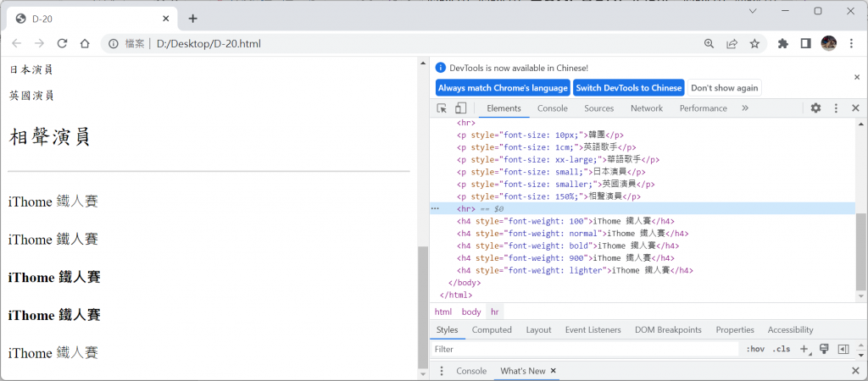Add new style rule plus icon

[804, 350]
